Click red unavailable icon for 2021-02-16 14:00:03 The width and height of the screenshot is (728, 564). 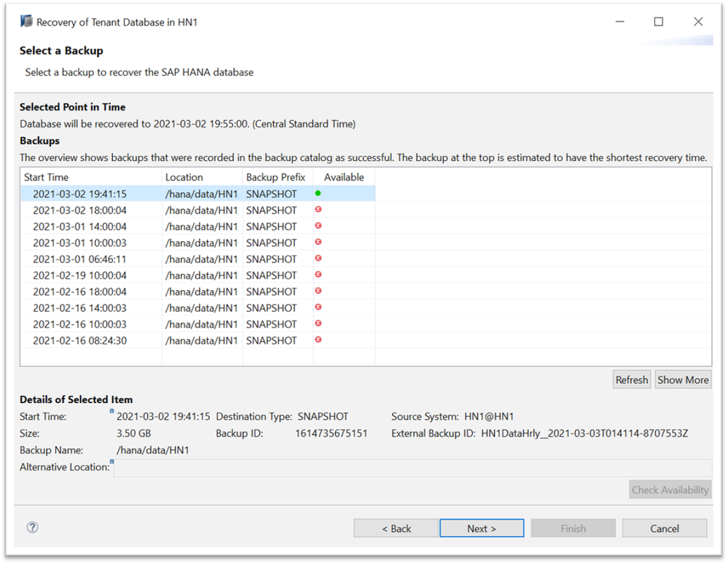coord(318,307)
